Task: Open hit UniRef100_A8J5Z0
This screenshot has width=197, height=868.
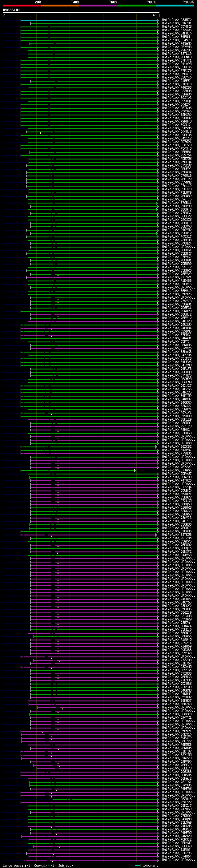Action: coord(177,20)
